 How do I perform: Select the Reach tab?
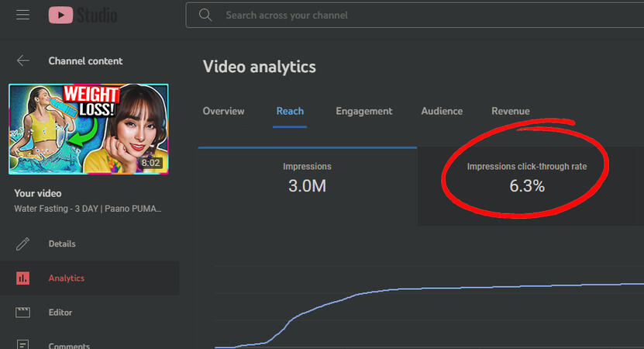click(x=290, y=111)
